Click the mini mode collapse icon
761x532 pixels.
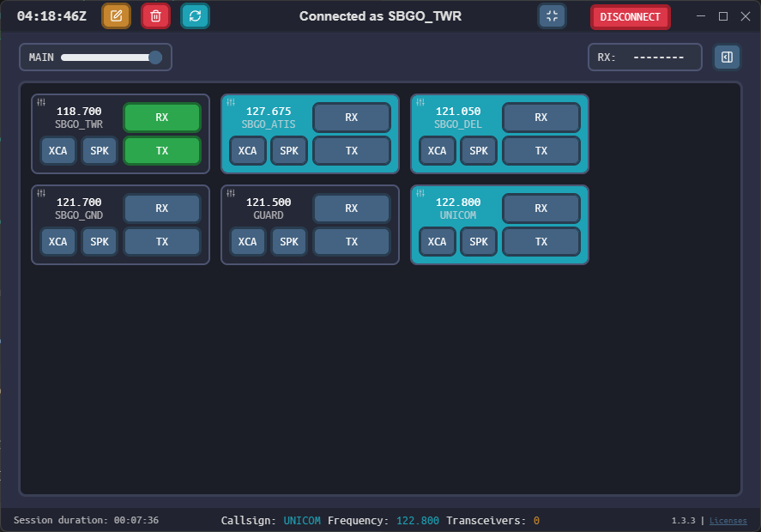pyautogui.click(x=552, y=16)
